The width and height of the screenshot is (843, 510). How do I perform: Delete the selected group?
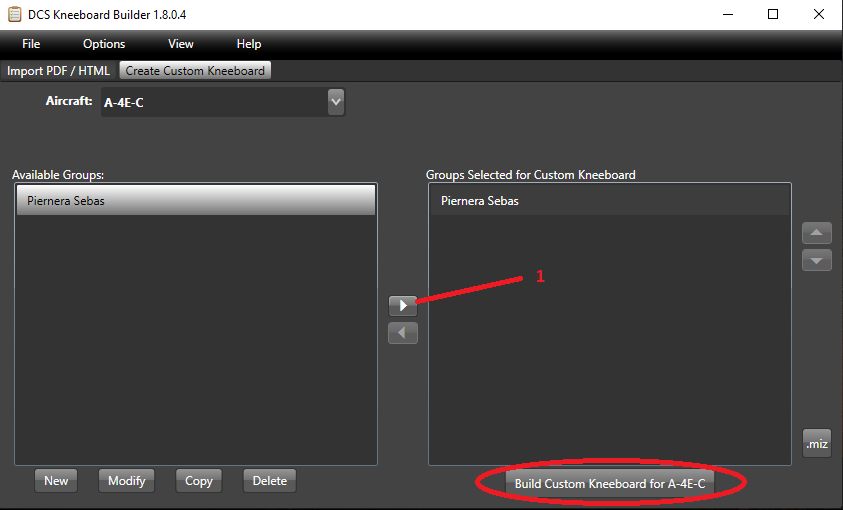(x=269, y=481)
